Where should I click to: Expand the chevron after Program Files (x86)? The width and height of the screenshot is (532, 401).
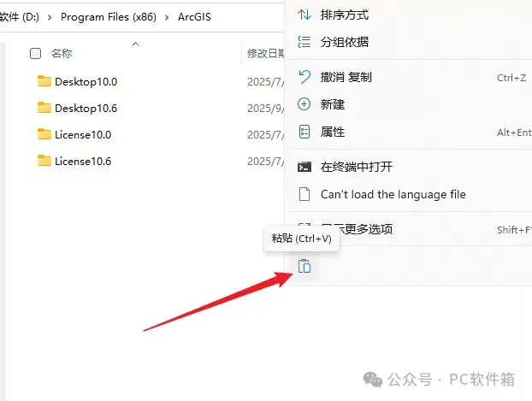[167, 17]
